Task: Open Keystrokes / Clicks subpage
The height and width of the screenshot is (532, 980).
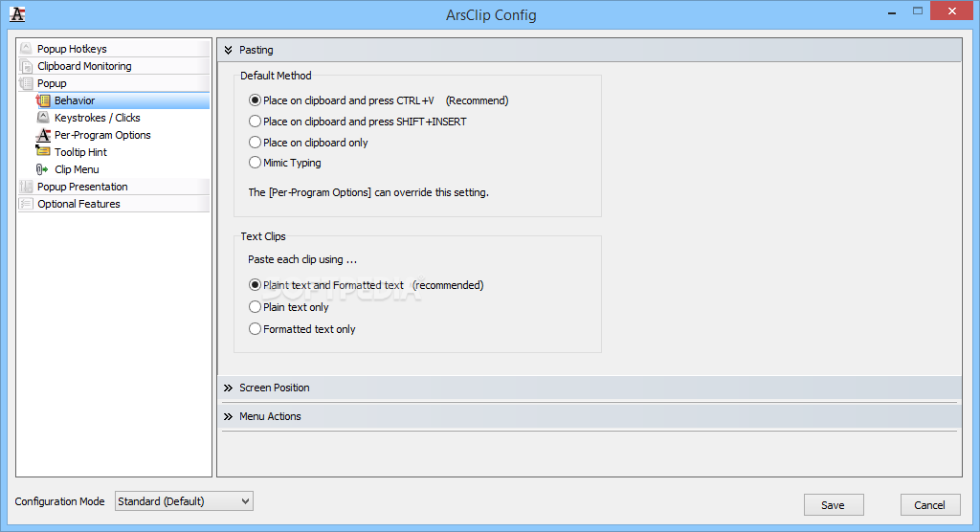Action: point(98,118)
